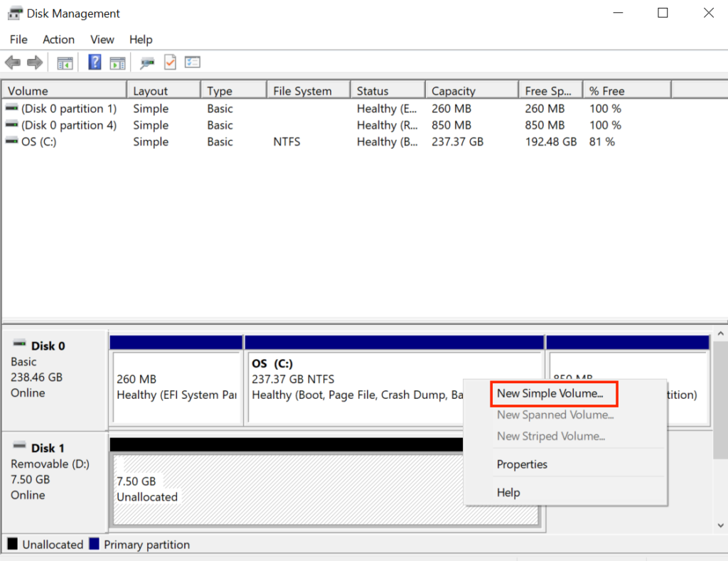Click the Show/Hide Console Tree icon
The height and width of the screenshot is (561, 728).
click(65, 63)
